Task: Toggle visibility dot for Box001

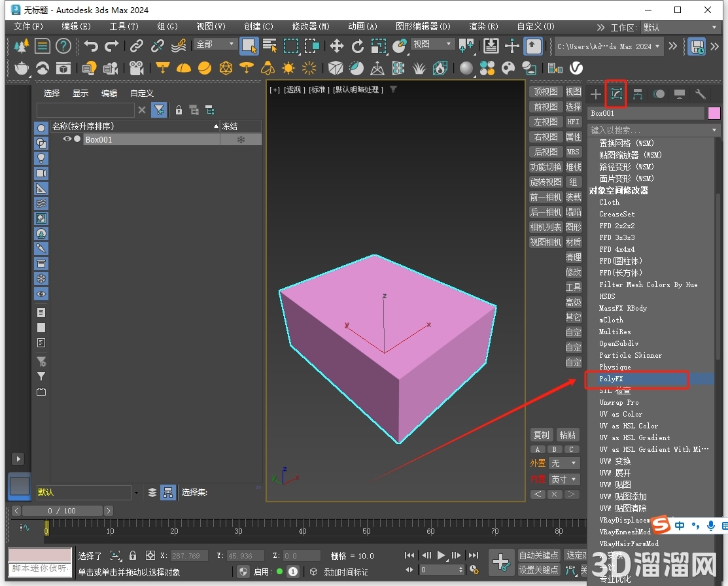Action: click(x=77, y=139)
